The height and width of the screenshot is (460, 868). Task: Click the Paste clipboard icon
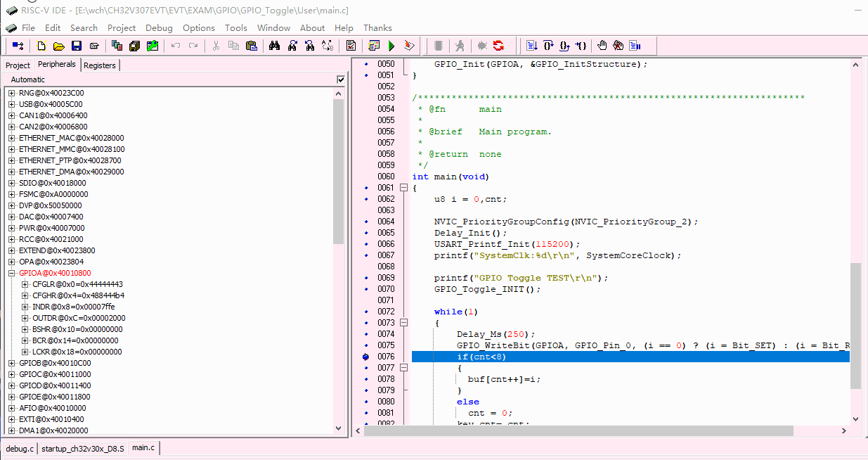point(251,46)
